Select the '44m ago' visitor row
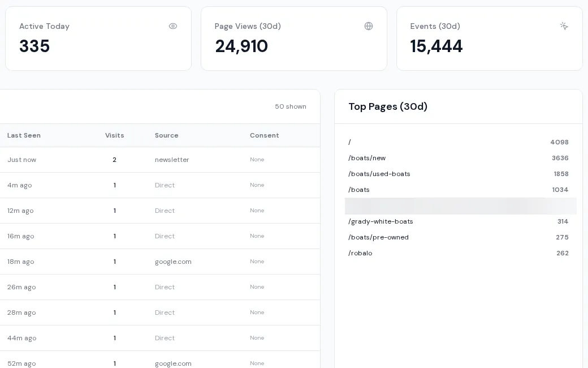Image resolution: width=588 pixels, height=368 pixels. pyautogui.click(x=160, y=339)
